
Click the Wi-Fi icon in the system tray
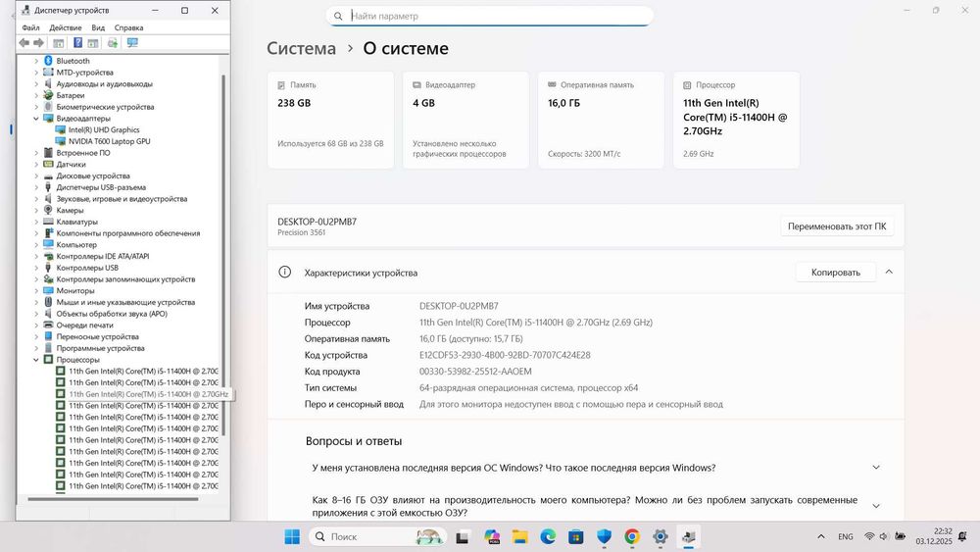coord(868,536)
